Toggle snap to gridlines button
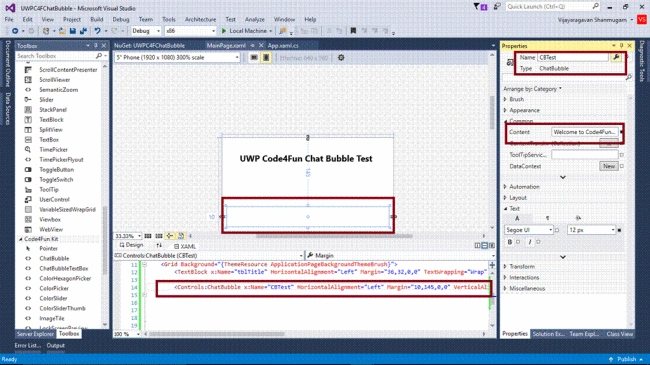650x365 pixels. coord(159,236)
